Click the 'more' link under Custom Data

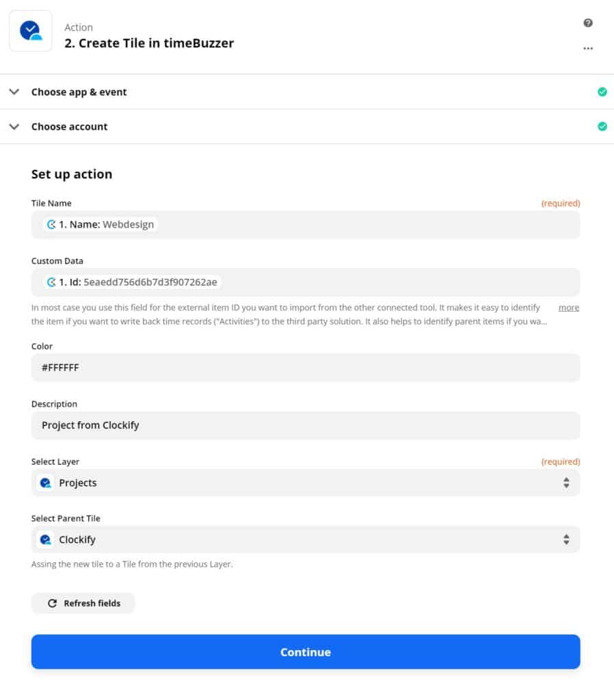pos(568,308)
